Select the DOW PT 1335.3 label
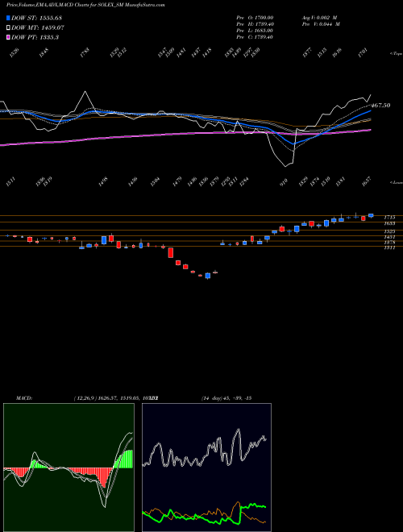The width and height of the screenshot is (403, 532). click(35, 37)
